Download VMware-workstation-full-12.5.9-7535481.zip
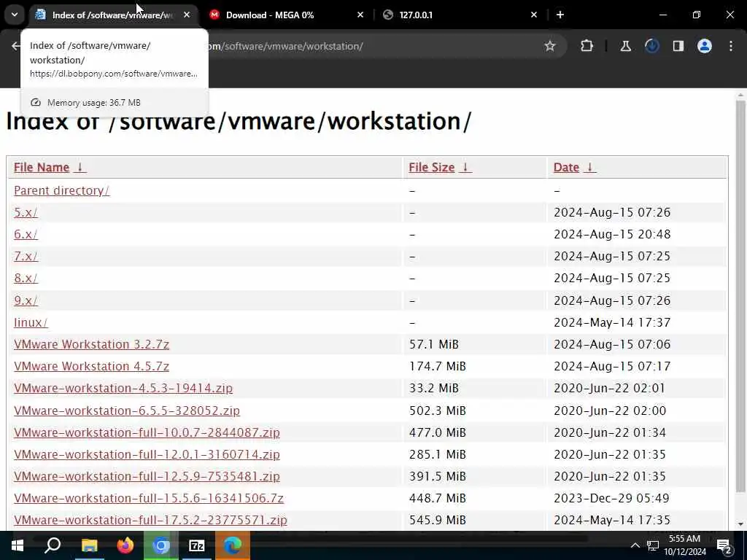The width and height of the screenshot is (747, 560). point(147,476)
